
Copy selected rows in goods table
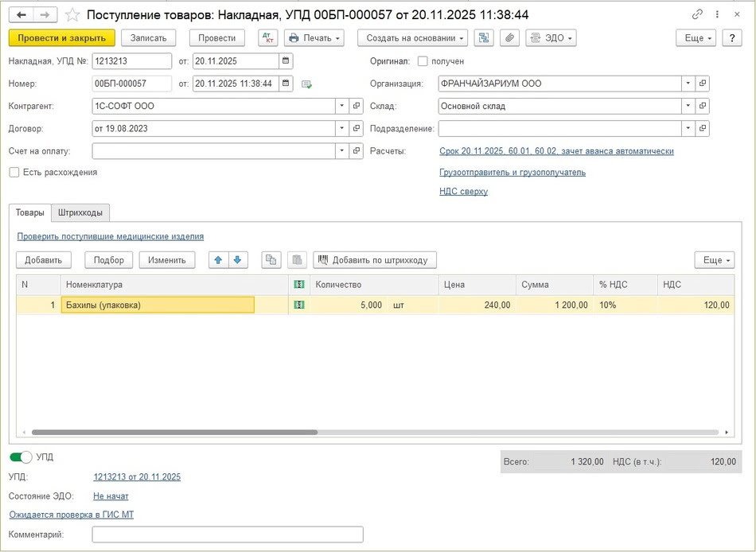(x=271, y=260)
